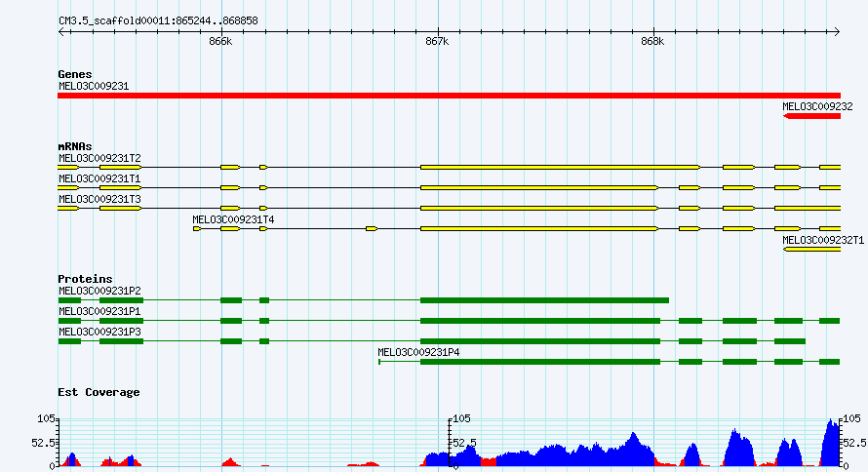Click the long yellow exon of MEL03C009231T2
The height and width of the screenshot is (472, 868).
point(560,167)
